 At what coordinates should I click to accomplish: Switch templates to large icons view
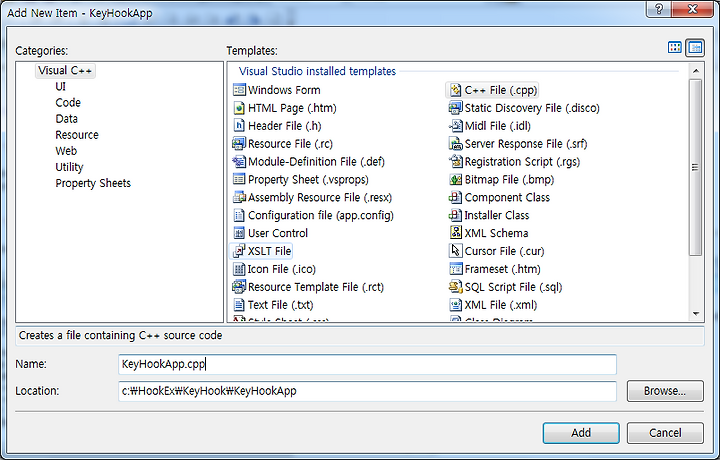point(675,47)
